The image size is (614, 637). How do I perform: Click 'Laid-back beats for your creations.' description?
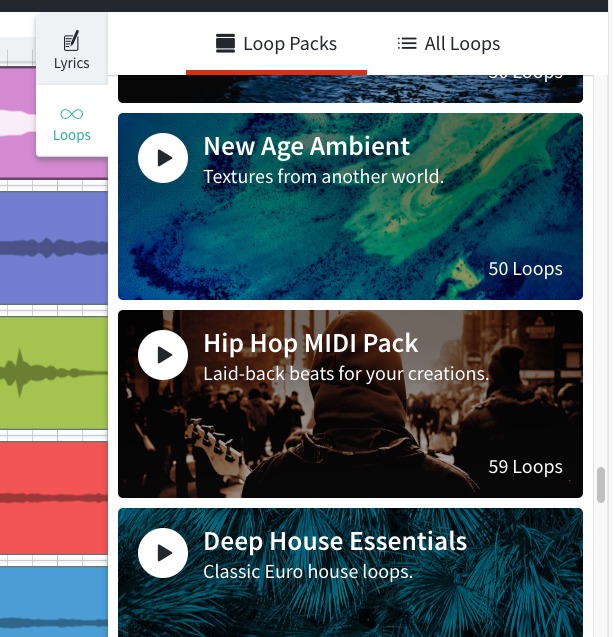pyautogui.click(x=346, y=374)
